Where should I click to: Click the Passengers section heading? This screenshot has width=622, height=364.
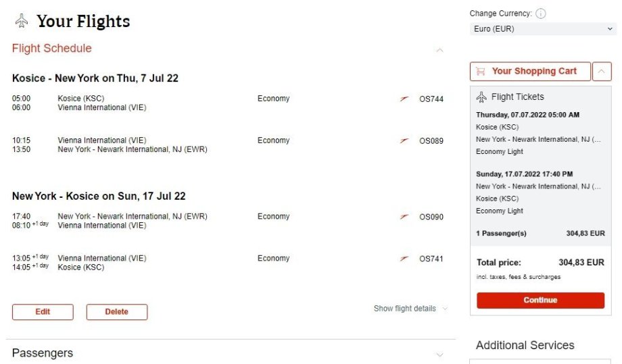pos(43,353)
